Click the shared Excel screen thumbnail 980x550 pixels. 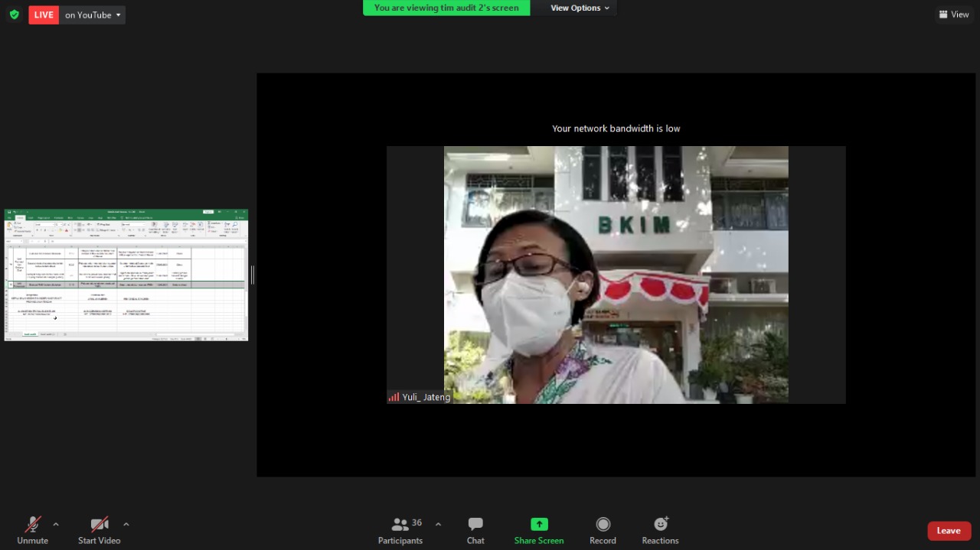click(x=126, y=275)
